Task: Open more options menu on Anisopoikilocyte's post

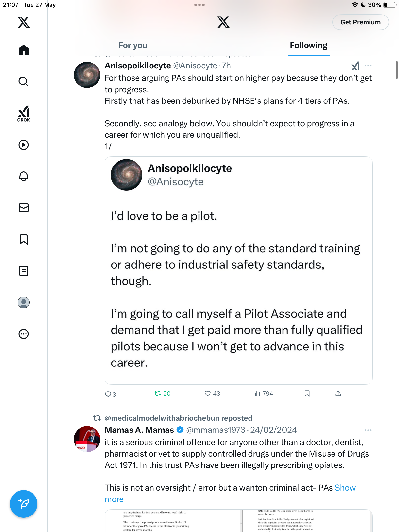Action: (x=368, y=66)
